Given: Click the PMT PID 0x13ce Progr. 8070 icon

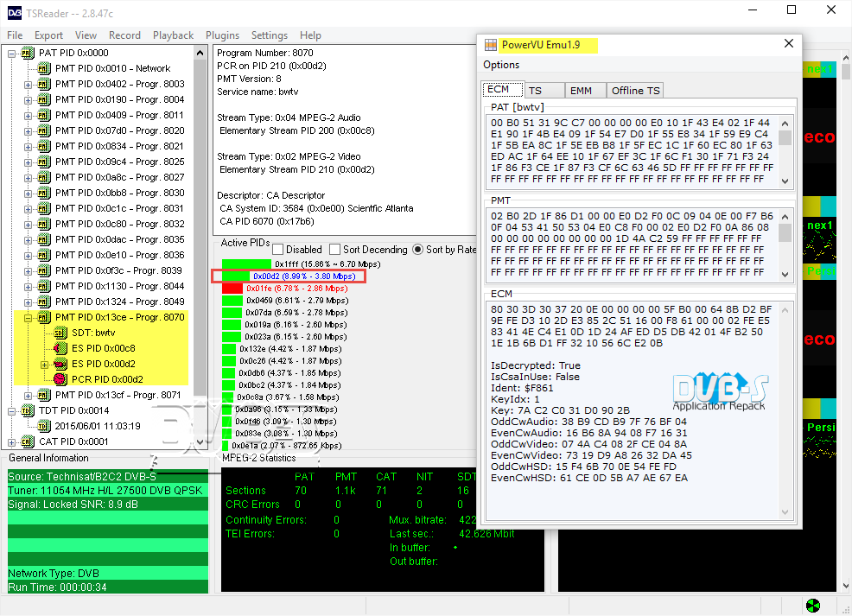Looking at the screenshot, I should click(x=44, y=317).
